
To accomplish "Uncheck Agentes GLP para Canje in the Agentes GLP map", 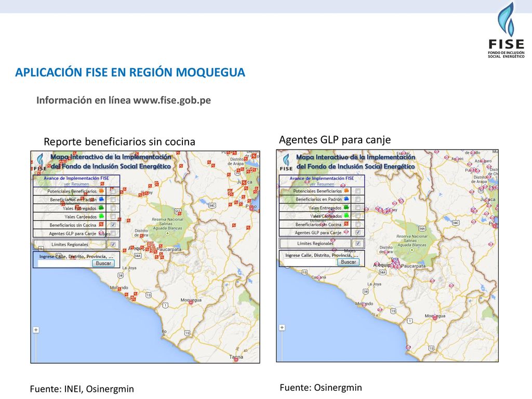I will point(357,232).
